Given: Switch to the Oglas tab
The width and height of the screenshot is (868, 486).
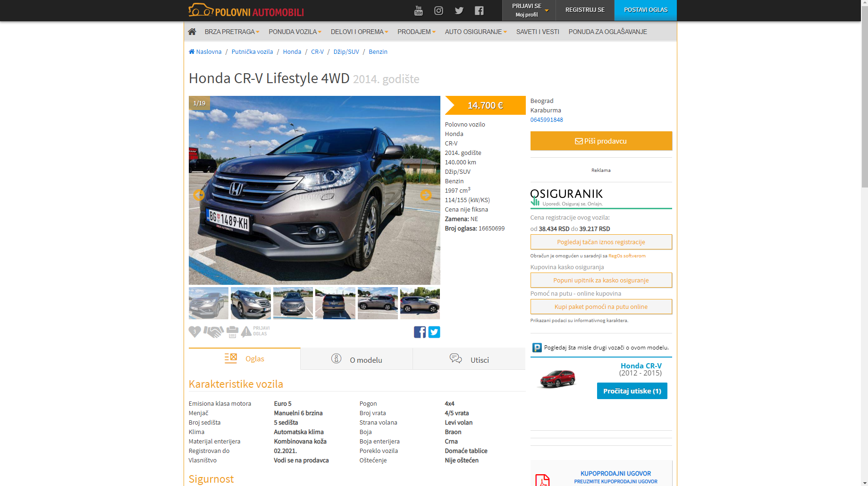Looking at the screenshot, I should [244, 358].
